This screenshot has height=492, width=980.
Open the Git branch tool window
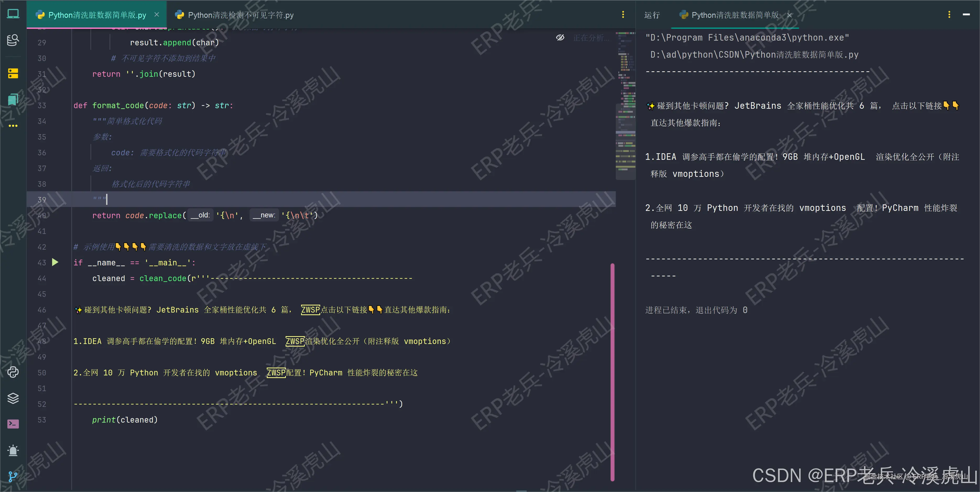pyautogui.click(x=13, y=476)
